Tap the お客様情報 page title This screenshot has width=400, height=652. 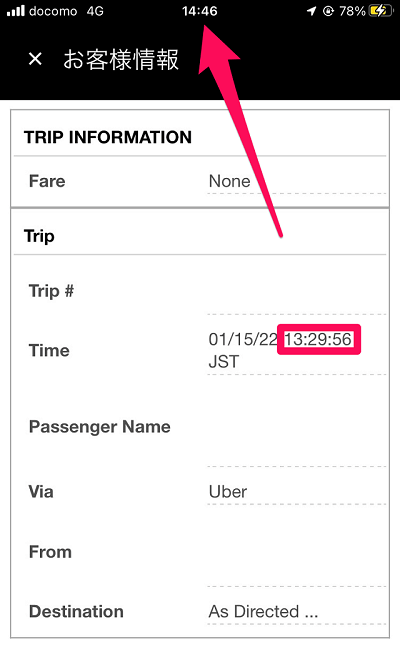click(121, 59)
